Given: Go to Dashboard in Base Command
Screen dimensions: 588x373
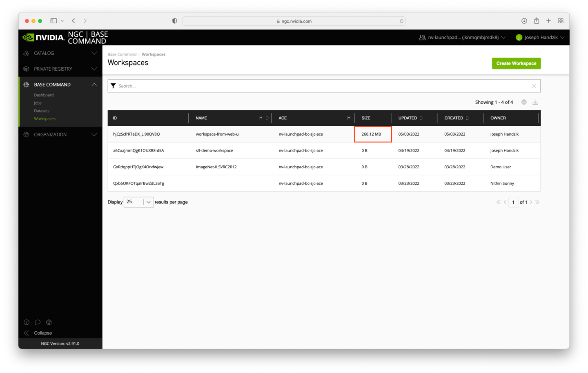Looking at the screenshot, I should coord(44,95).
